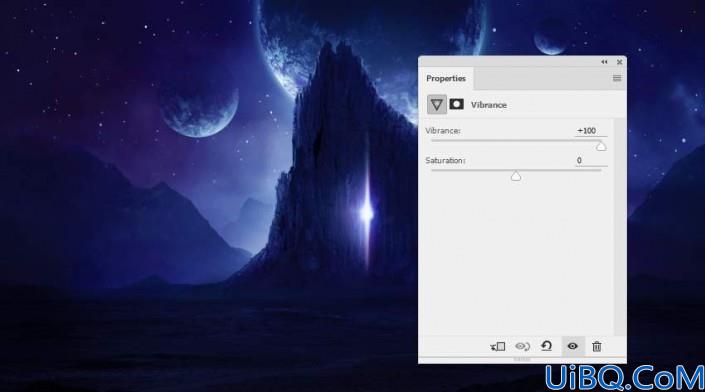Viewport: 705px width, 392px height.
Task: Click the Saturation: label
Action: click(445, 160)
